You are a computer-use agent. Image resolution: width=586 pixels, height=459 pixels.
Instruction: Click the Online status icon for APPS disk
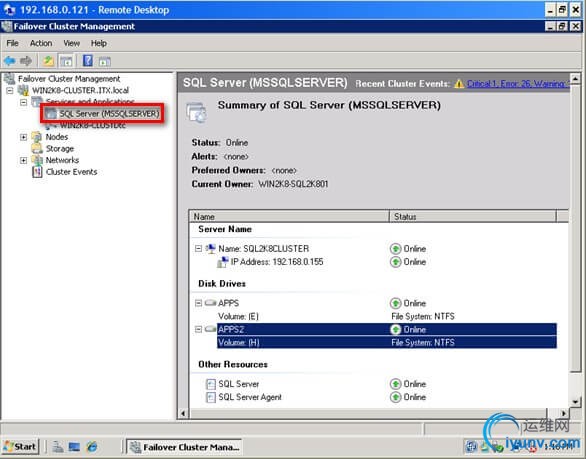pos(395,303)
